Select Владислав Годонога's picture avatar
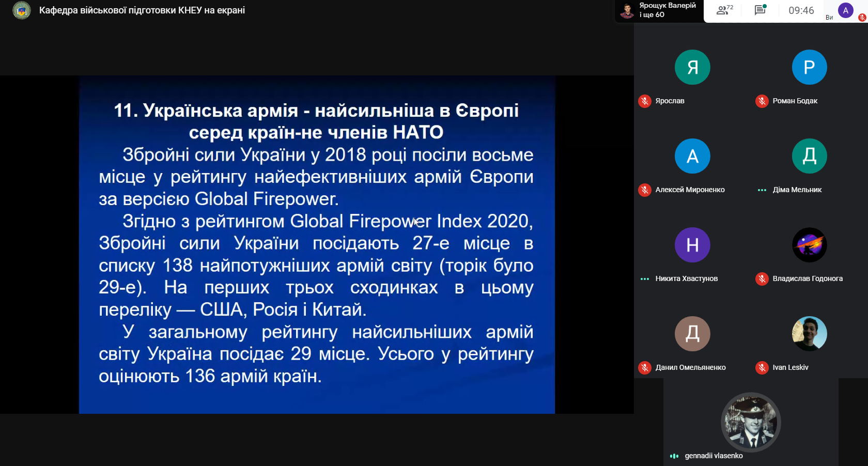This screenshot has width=868, height=466. tap(809, 245)
